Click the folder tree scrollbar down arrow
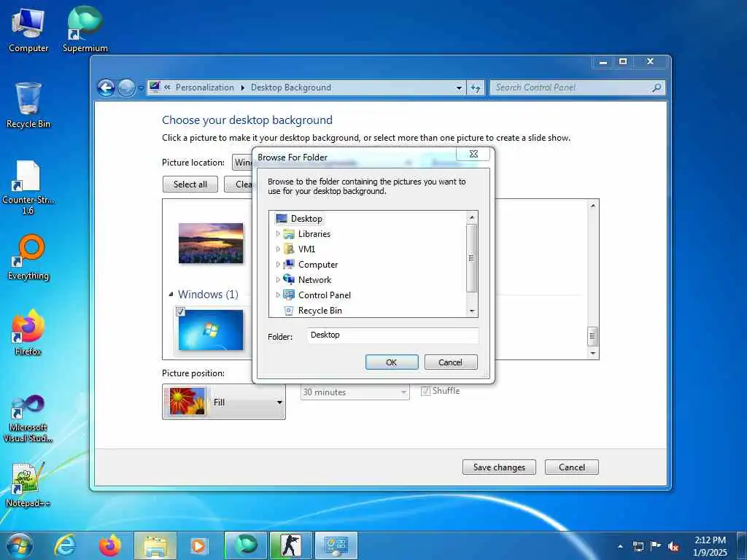747x560 pixels. (472, 311)
